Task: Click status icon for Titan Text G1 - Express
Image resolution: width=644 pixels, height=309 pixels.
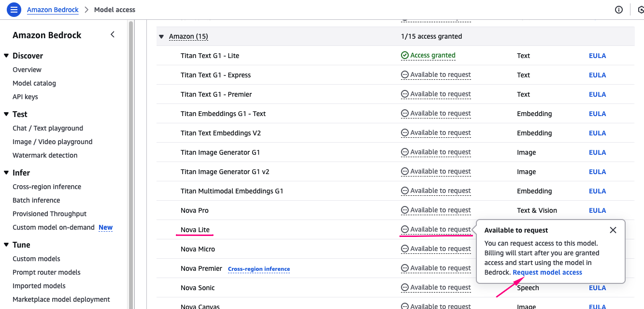Action: click(405, 75)
